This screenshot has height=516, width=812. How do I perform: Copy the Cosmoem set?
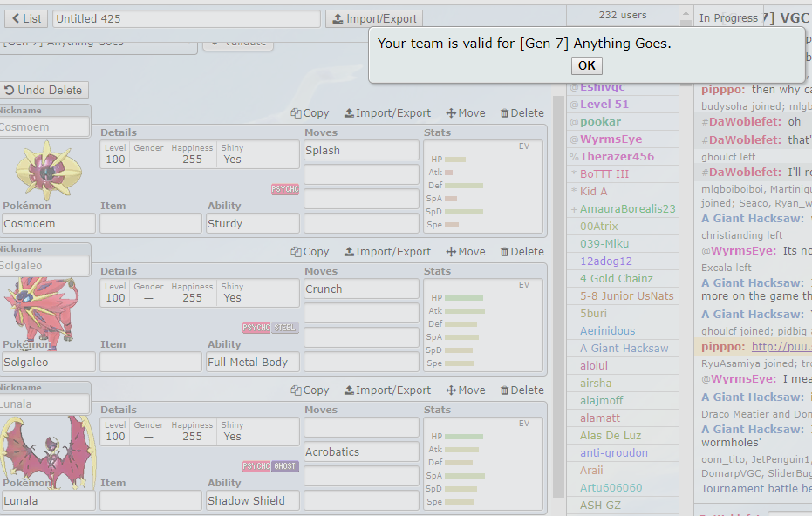point(310,112)
